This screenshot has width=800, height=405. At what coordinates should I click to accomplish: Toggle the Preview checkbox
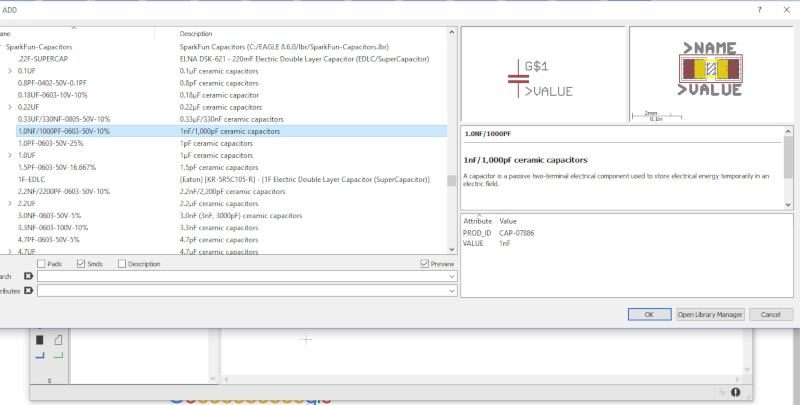(x=424, y=264)
